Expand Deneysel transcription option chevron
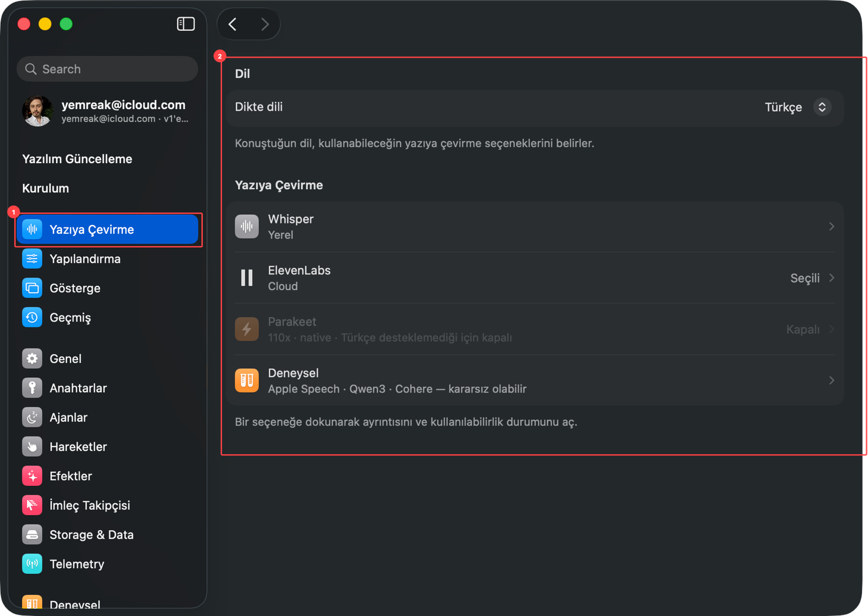868x616 pixels. [831, 380]
